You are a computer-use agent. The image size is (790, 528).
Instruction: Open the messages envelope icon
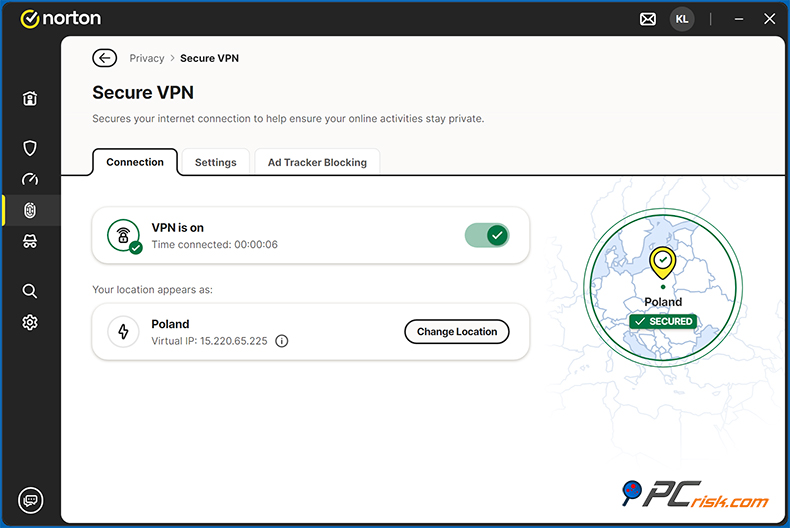[x=647, y=19]
